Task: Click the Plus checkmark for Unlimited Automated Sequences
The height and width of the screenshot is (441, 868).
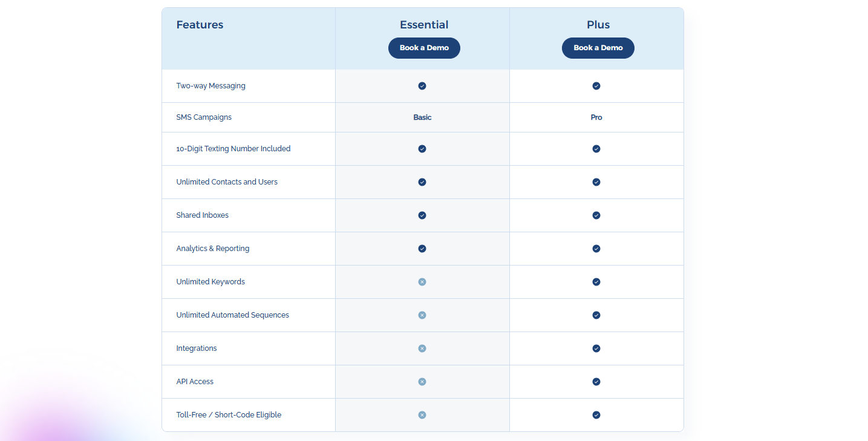Action: click(596, 315)
